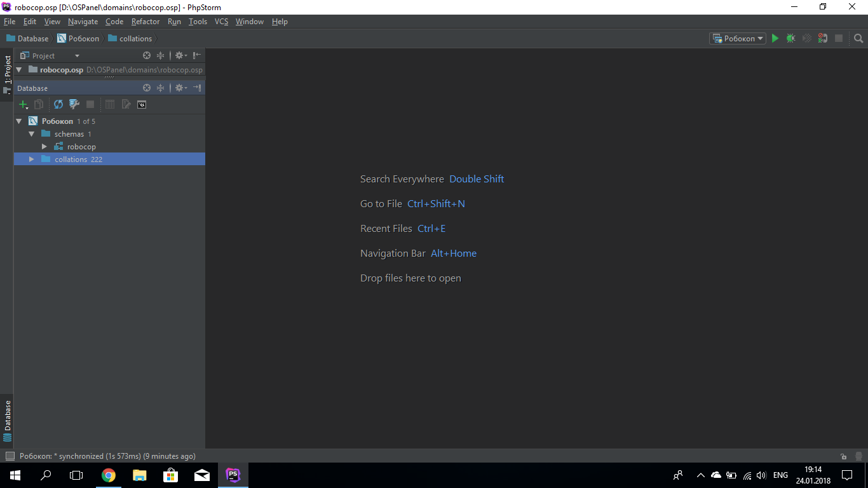Click collations in the navigation breadcrumb
Screen dimensions: 868x488
pos(130,38)
